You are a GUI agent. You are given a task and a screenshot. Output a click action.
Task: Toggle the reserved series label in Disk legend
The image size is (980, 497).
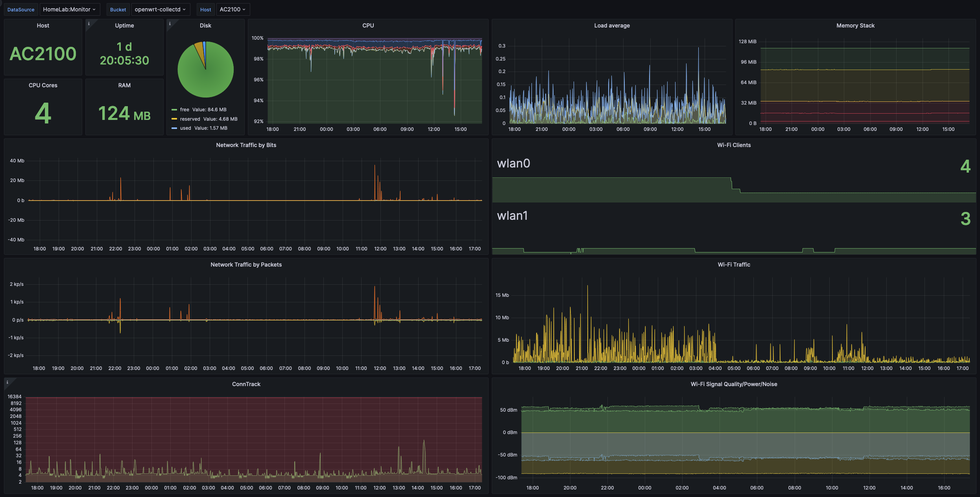190,119
